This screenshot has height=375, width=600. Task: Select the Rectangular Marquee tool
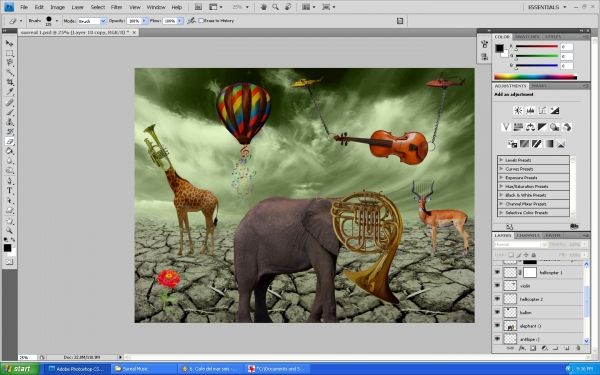pos(9,53)
